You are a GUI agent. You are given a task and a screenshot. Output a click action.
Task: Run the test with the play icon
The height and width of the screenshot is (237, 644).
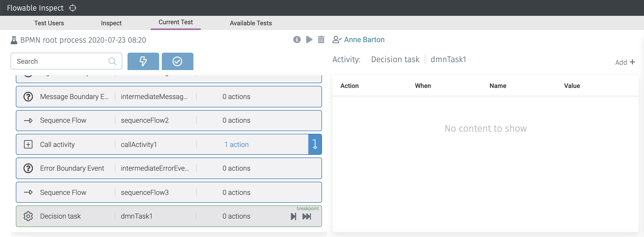[309, 40]
